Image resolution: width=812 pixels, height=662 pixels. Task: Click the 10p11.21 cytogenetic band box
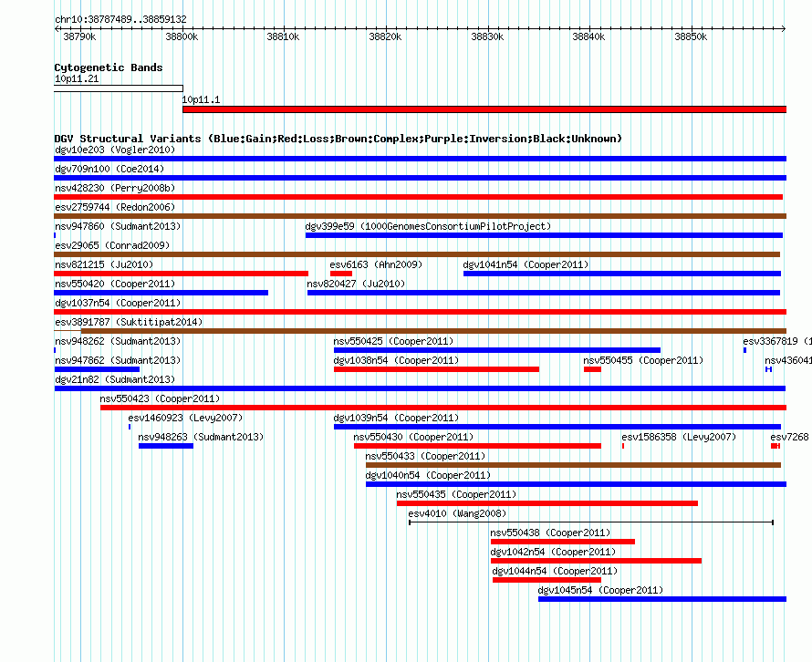point(119,88)
